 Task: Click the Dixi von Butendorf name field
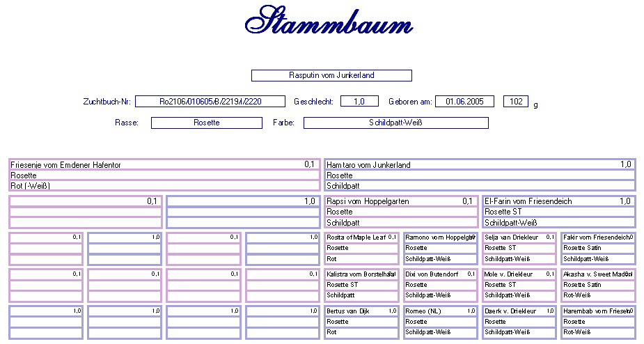tap(441, 274)
